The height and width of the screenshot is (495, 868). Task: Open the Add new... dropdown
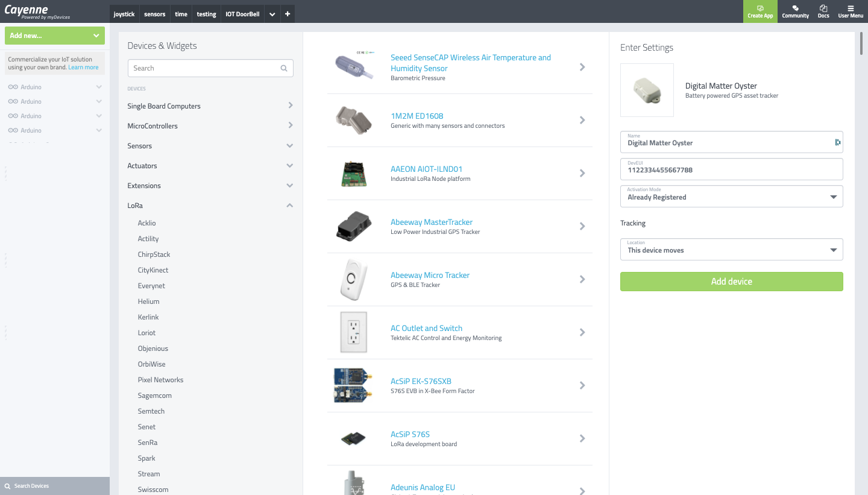click(x=55, y=36)
